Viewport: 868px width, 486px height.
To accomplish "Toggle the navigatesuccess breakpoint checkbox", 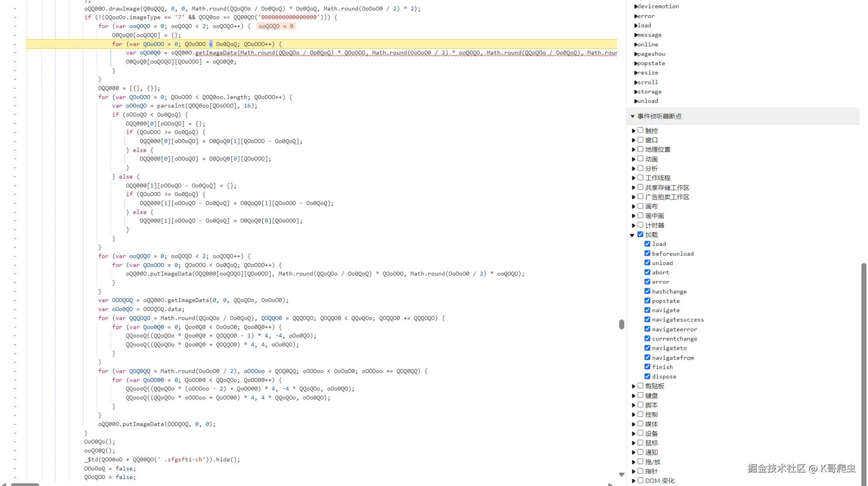I will point(647,320).
